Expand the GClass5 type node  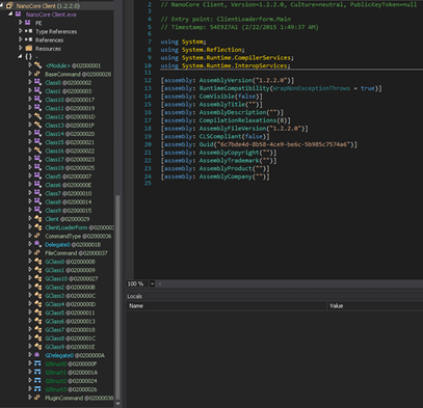30,312
